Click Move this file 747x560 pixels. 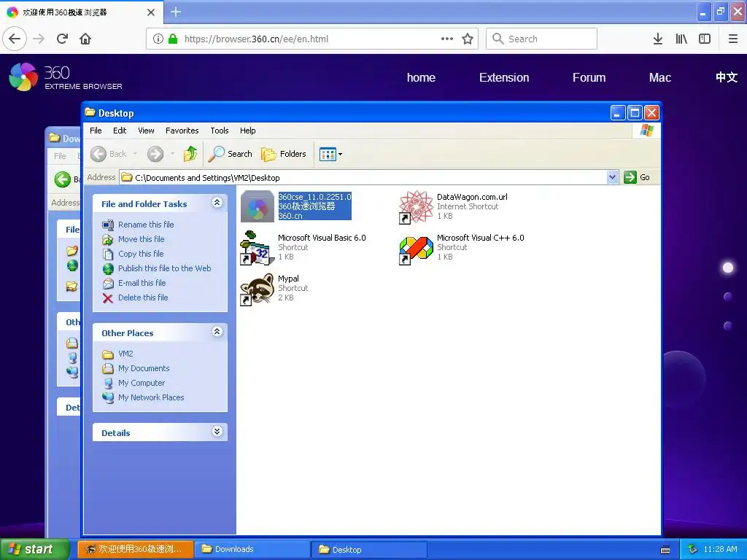pyautogui.click(x=141, y=239)
